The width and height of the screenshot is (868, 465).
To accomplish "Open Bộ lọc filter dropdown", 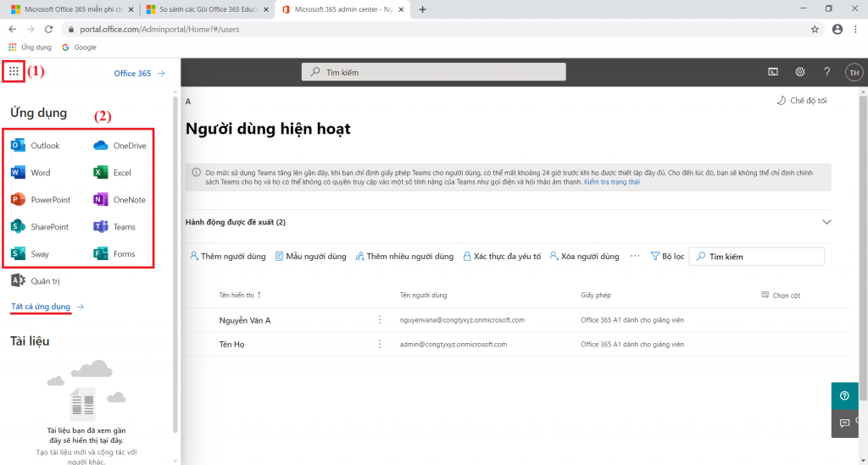I will pyautogui.click(x=668, y=257).
